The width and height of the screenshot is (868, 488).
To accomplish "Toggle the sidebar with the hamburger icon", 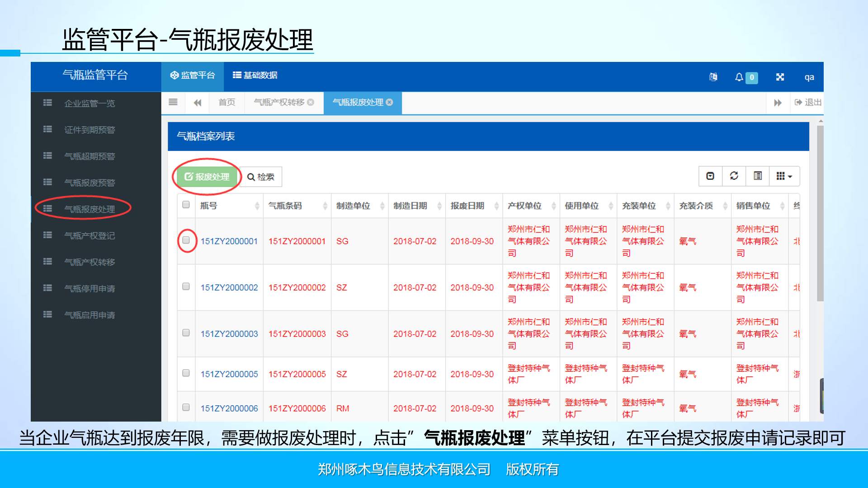I will tap(173, 102).
